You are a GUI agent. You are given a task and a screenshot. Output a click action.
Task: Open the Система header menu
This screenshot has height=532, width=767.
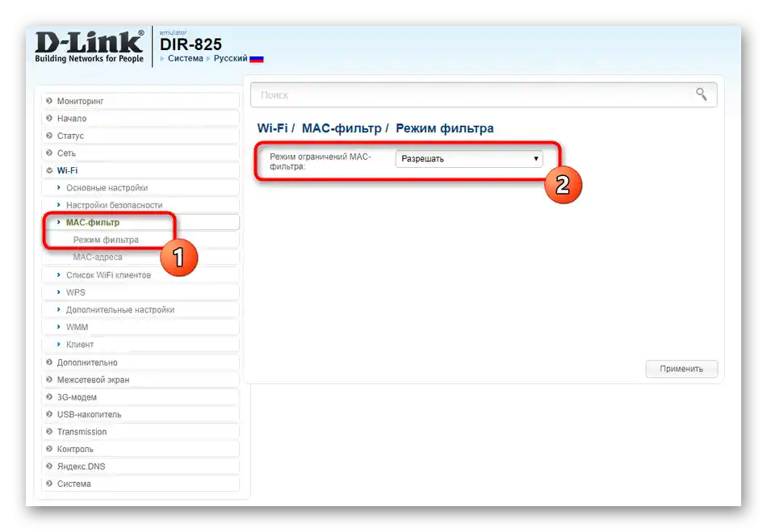click(x=186, y=58)
